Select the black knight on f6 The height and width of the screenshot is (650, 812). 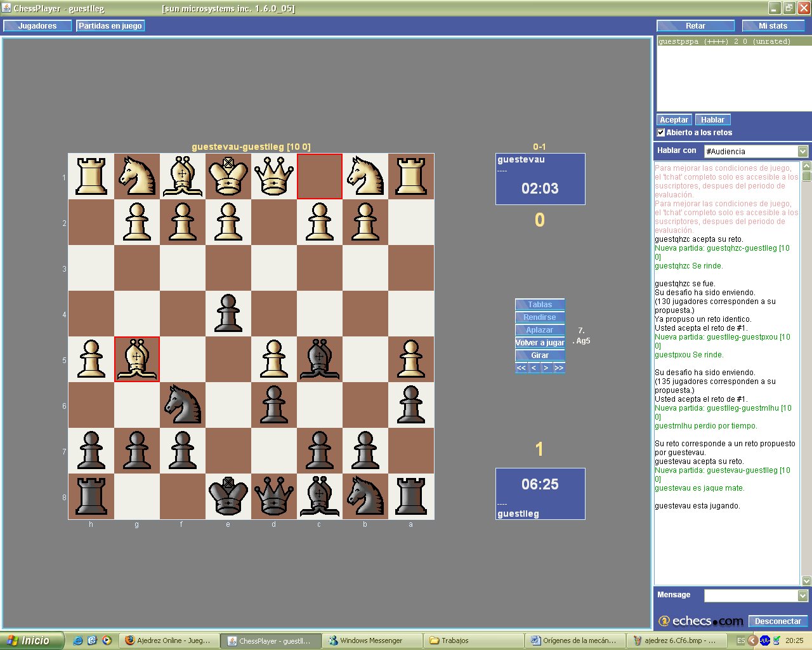pyautogui.click(x=183, y=405)
